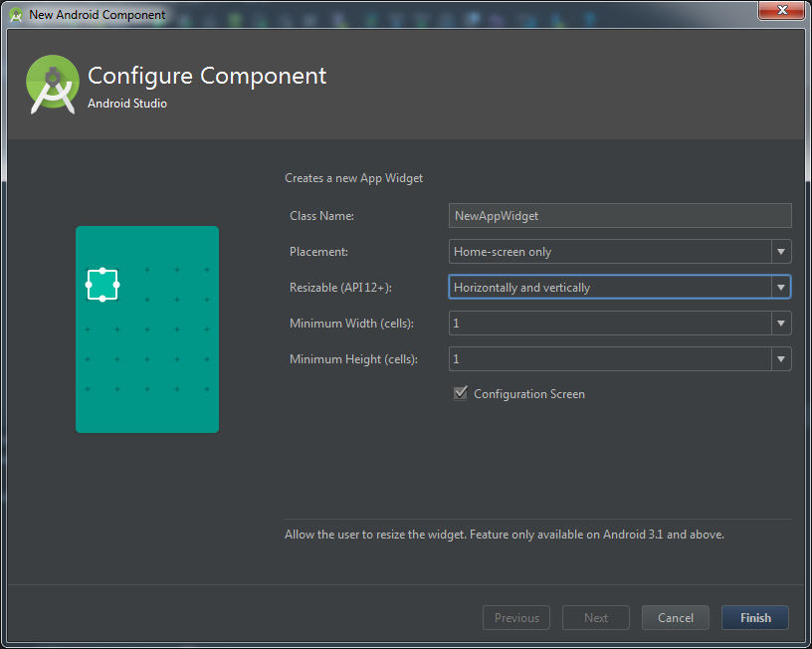Screen dimensions: 812x649
Task: Click the left resize handle on widget preview
Action: click(89, 285)
